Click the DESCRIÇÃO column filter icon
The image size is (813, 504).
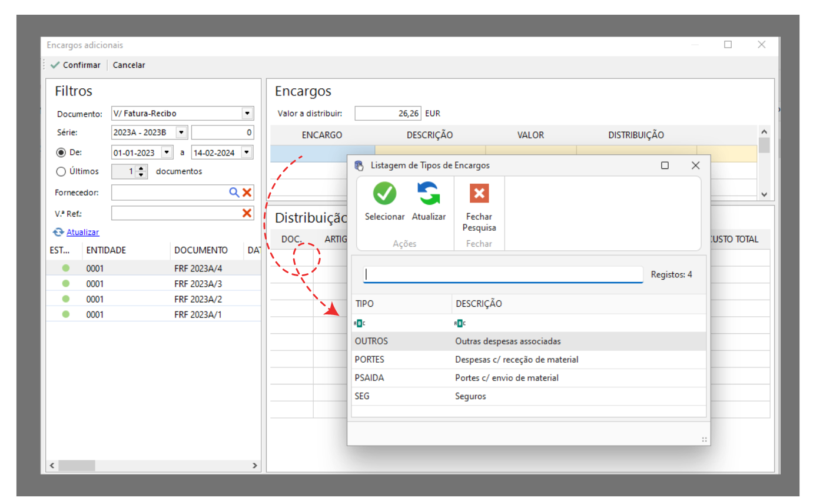tap(460, 323)
